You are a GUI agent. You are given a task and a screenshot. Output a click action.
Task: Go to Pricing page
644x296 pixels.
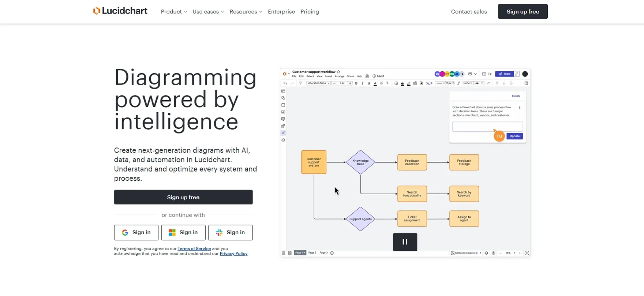point(310,12)
